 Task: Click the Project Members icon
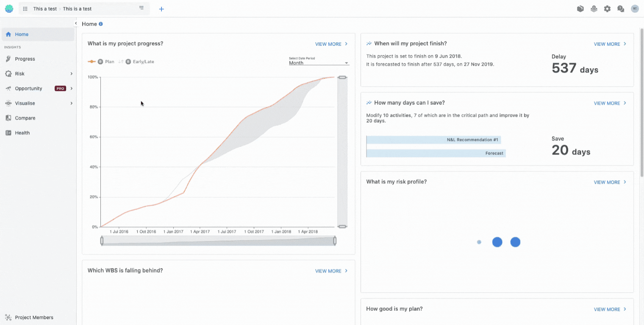point(8,317)
